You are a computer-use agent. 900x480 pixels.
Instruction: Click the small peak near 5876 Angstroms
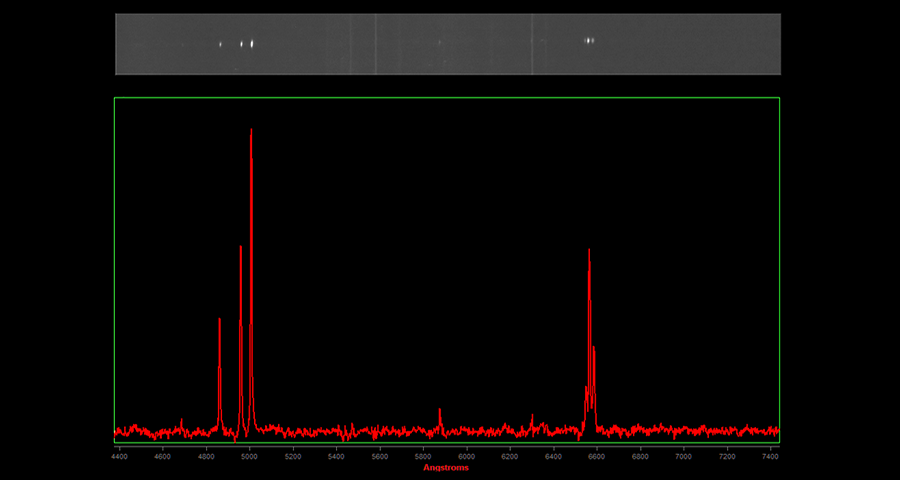(440, 410)
